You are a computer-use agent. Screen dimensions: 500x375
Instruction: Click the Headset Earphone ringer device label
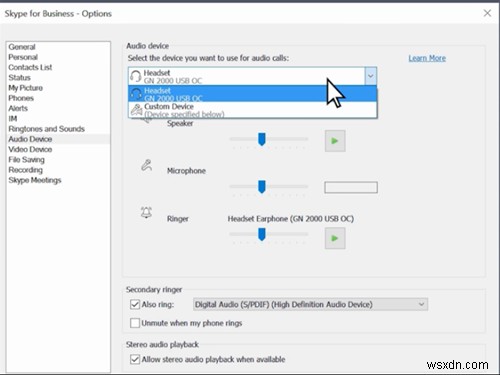[291, 219]
